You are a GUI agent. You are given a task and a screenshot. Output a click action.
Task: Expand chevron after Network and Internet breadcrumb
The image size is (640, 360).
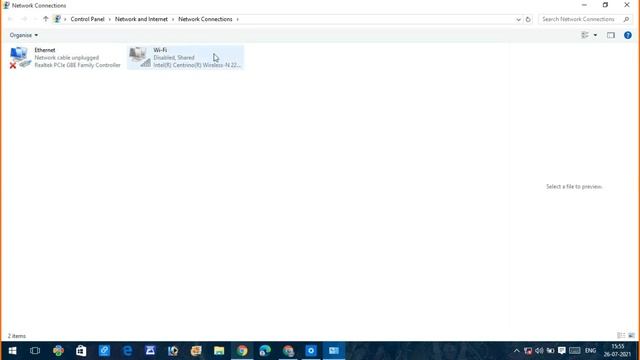pos(173,19)
